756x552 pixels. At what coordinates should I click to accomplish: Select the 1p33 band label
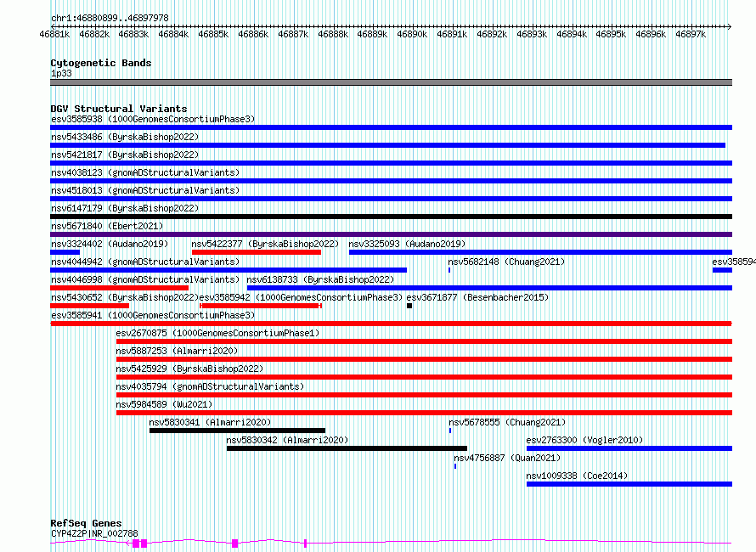coord(61,73)
